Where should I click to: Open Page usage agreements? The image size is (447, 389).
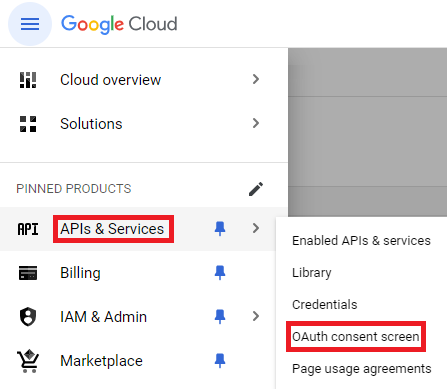pos(362,369)
